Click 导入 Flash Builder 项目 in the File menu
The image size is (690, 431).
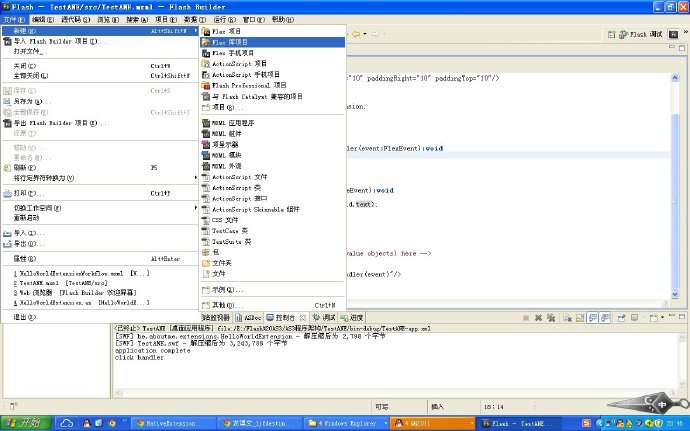pos(100,41)
